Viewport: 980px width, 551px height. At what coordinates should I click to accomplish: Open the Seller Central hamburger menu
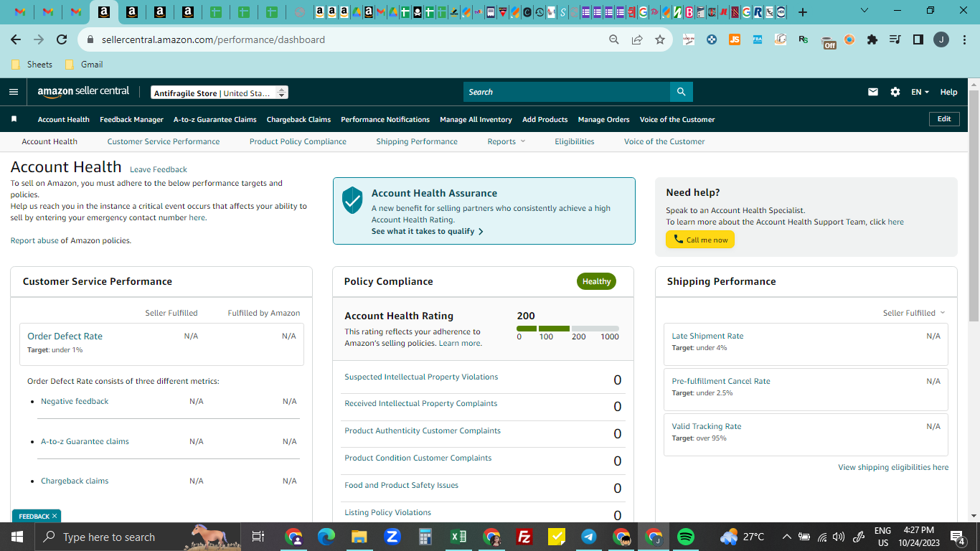click(14, 92)
